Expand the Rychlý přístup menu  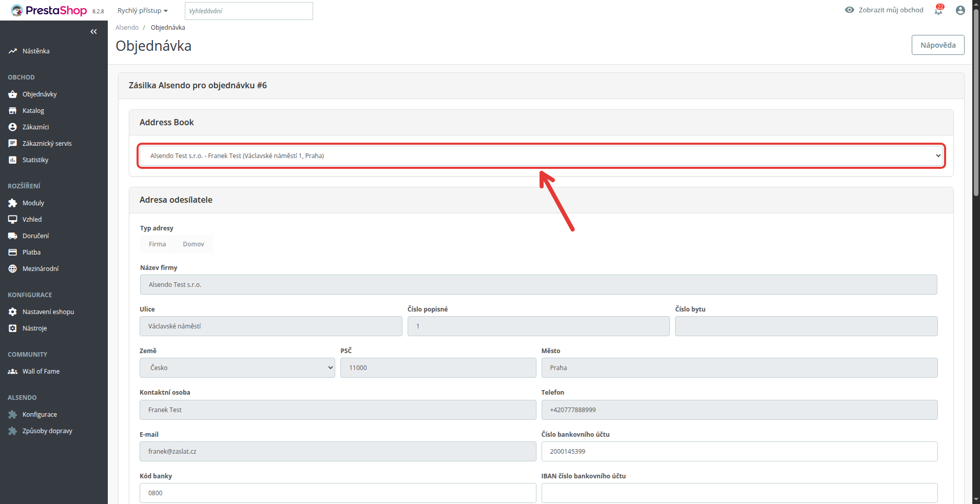pyautogui.click(x=143, y=11)
